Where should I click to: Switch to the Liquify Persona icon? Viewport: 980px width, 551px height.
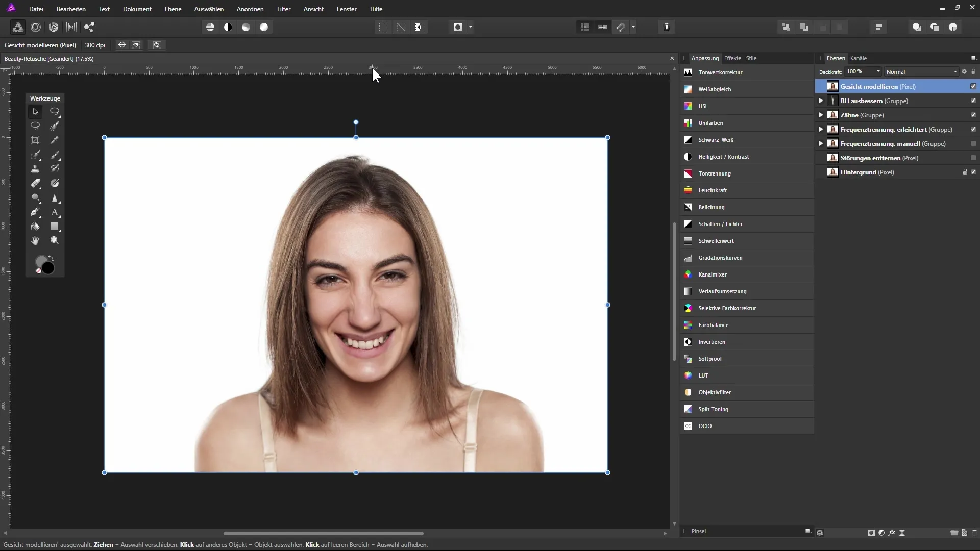coord(36,27)
